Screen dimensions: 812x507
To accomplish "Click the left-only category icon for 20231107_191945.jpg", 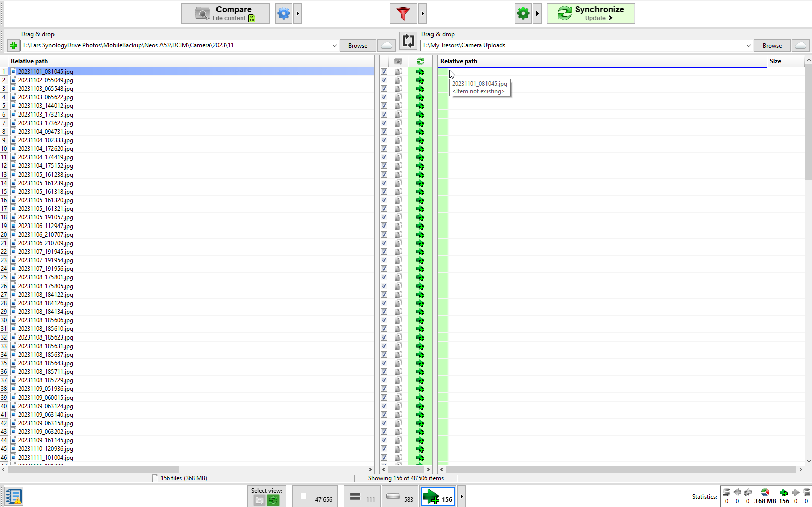I will click(x=398, y=252).
